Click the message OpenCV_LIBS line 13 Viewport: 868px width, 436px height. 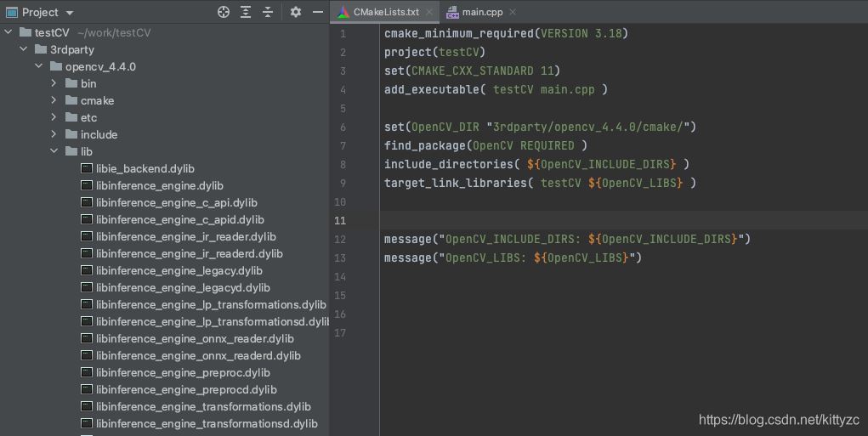click(x=513, y=258)
